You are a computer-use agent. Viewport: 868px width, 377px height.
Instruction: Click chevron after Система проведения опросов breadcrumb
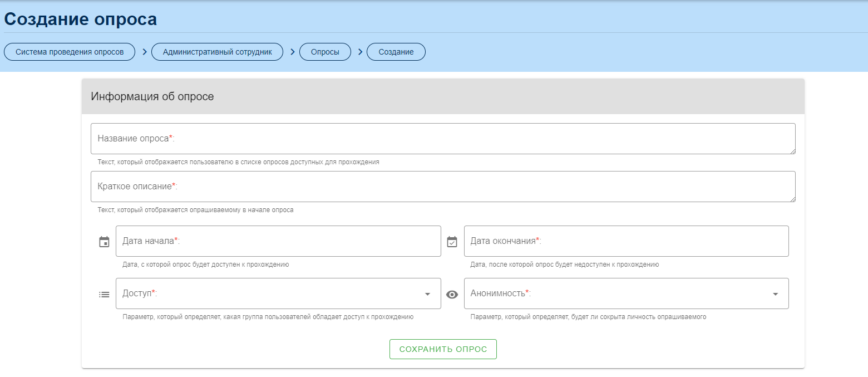144,52
